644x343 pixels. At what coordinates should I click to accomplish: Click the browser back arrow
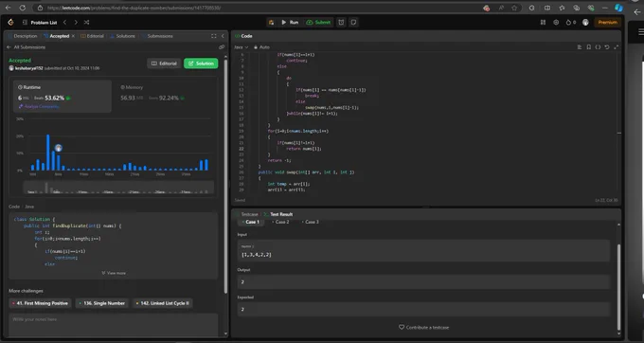coord(9,8)
